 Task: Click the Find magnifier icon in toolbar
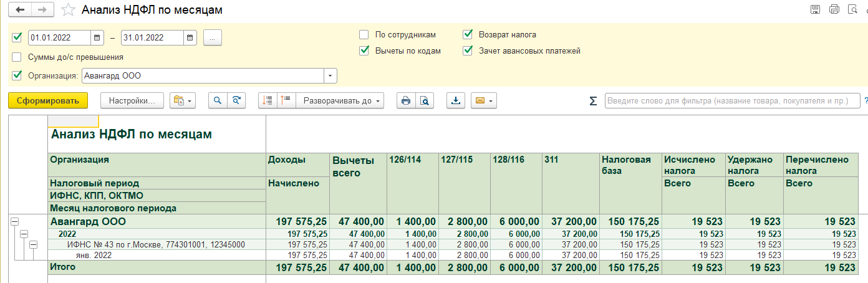[218, 100]
